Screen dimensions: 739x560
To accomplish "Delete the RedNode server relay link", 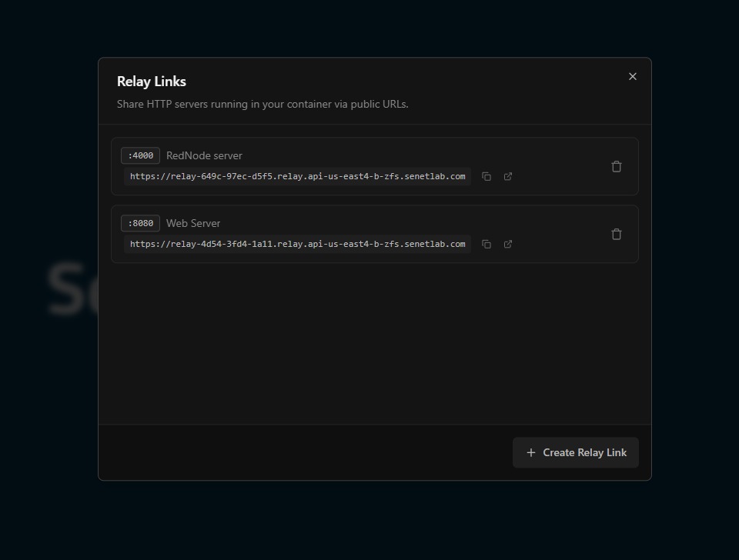I will pos(617,166).
